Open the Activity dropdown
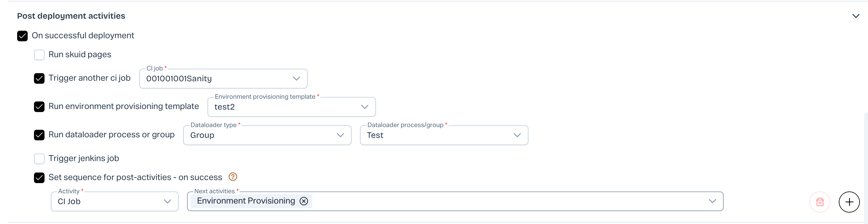 pos(115,201)
